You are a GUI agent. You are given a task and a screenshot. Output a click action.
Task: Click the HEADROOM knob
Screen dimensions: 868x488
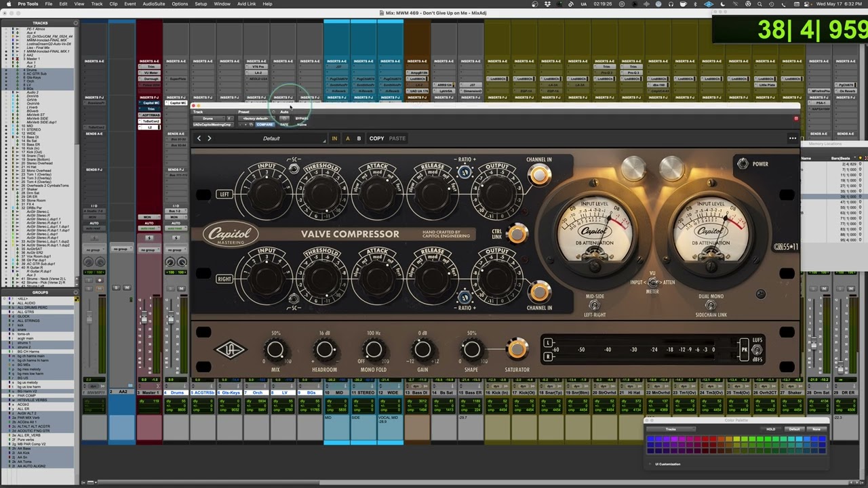point(324,350)
